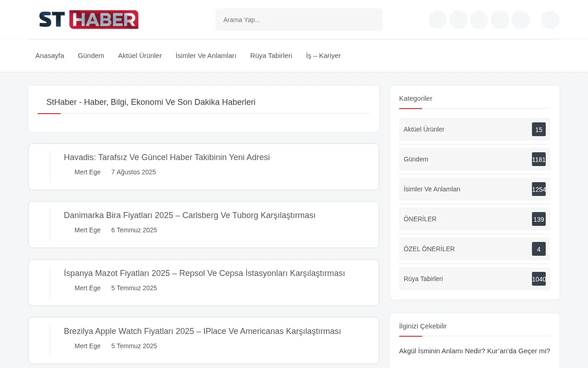Open the Facebook icon in the header

pos(438,19)
